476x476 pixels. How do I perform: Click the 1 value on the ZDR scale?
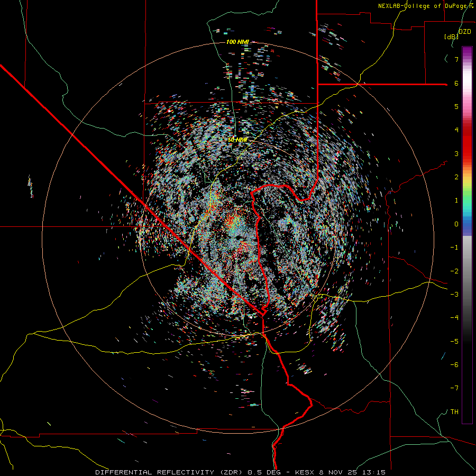(456, 200)
